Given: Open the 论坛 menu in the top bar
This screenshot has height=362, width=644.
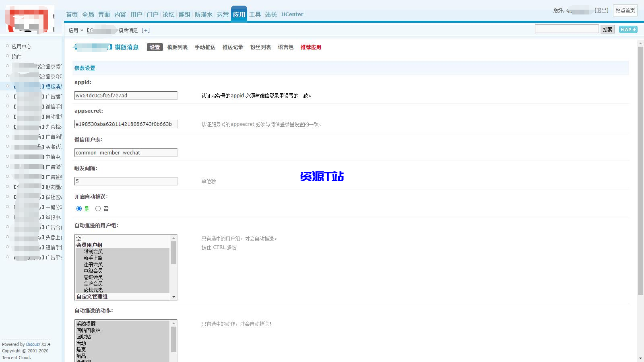Looking at the screenshot, I should point(168,14).
